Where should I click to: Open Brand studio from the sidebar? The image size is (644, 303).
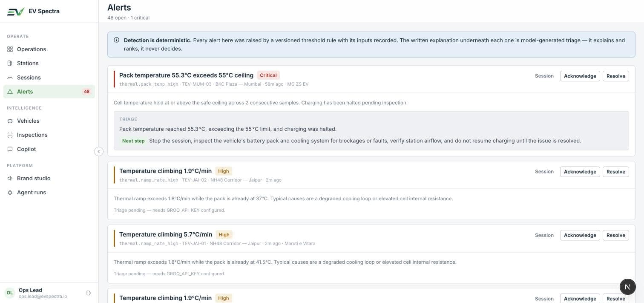click(49, 178)
